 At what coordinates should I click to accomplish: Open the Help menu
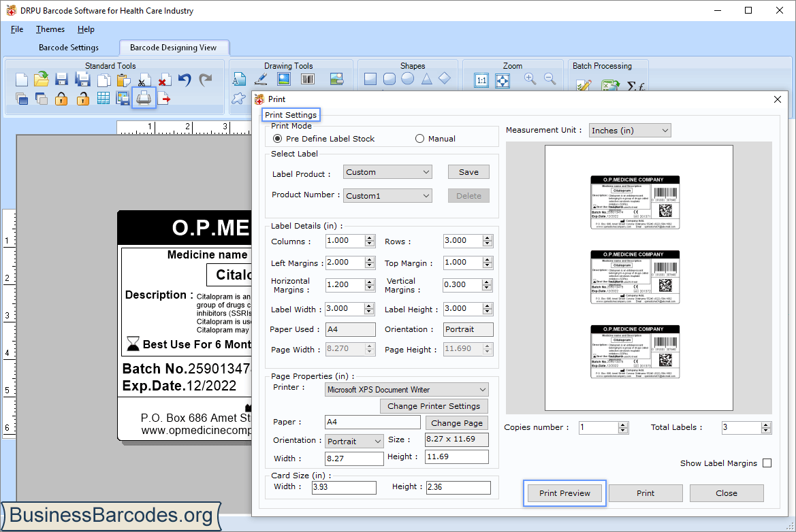click(x=86, y=29)
